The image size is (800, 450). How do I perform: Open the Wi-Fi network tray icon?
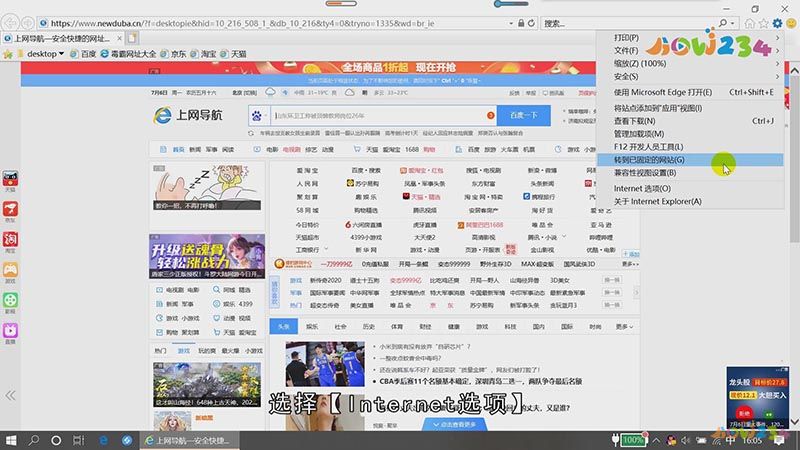tap(716, 440)
